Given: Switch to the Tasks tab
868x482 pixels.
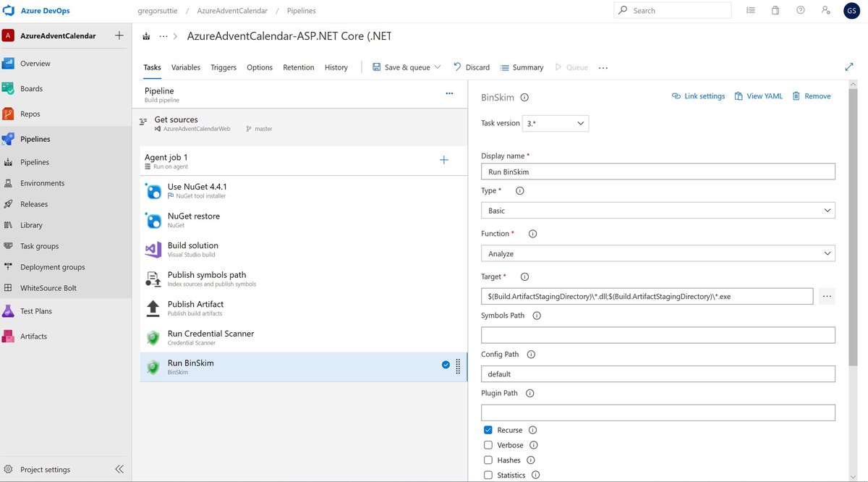Looking at the screenshot, I should [x=152, y=67].
